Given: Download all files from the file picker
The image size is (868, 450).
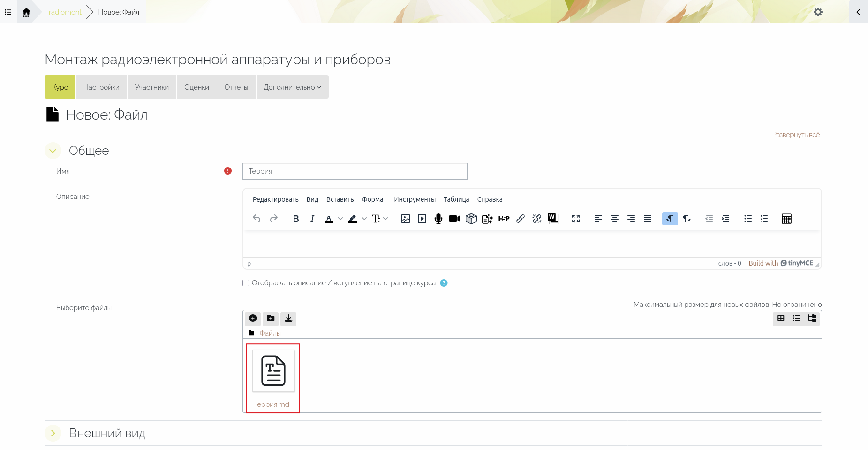Looking at the screenshot, I should [x=288, y=319].
